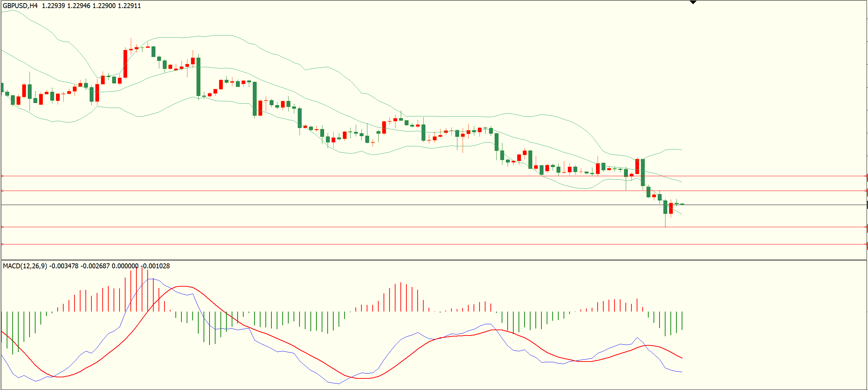Select the uppermost red horizontal line
The width and height of the screenshot is (868, 390).
(434, 176)
